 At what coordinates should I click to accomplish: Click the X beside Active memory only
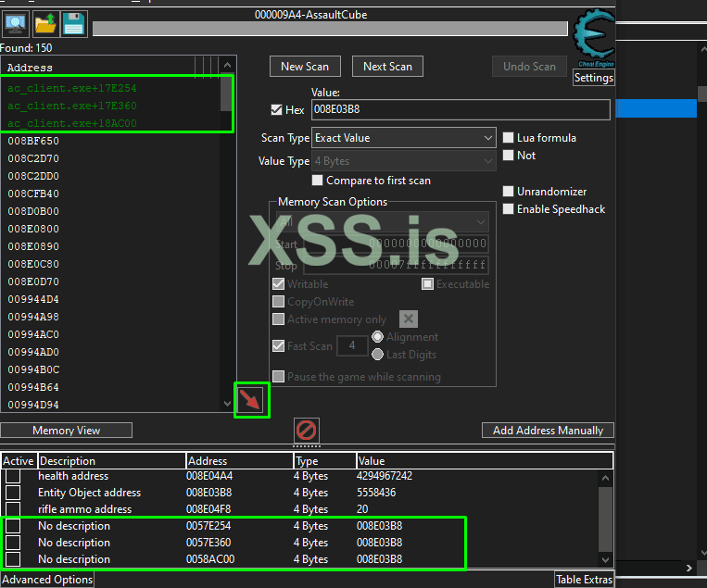[x=409, y=319]
